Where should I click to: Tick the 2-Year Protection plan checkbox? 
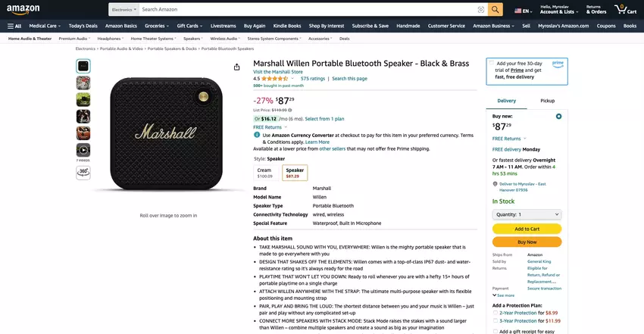[496, 312]
